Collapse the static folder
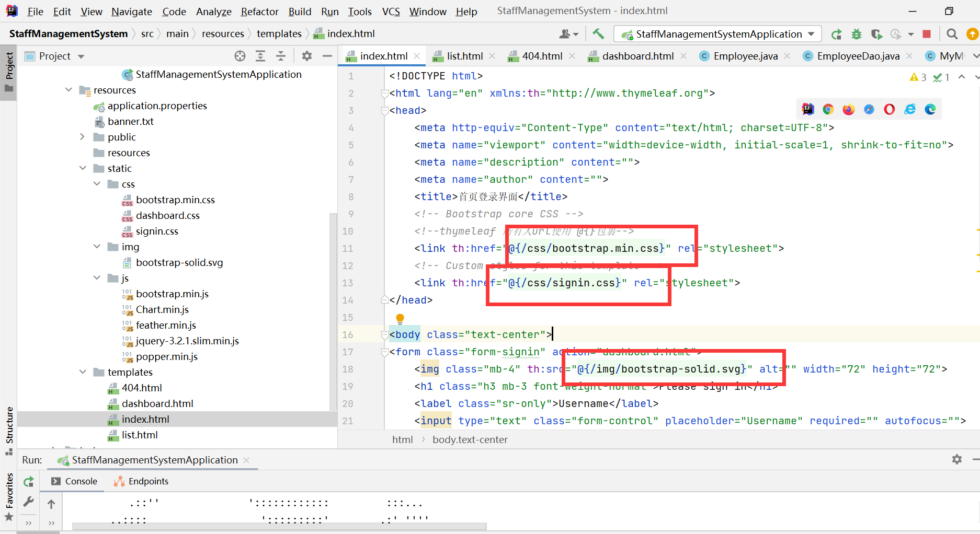This screenshot has width=980, height=534. [x=83, y=168]
